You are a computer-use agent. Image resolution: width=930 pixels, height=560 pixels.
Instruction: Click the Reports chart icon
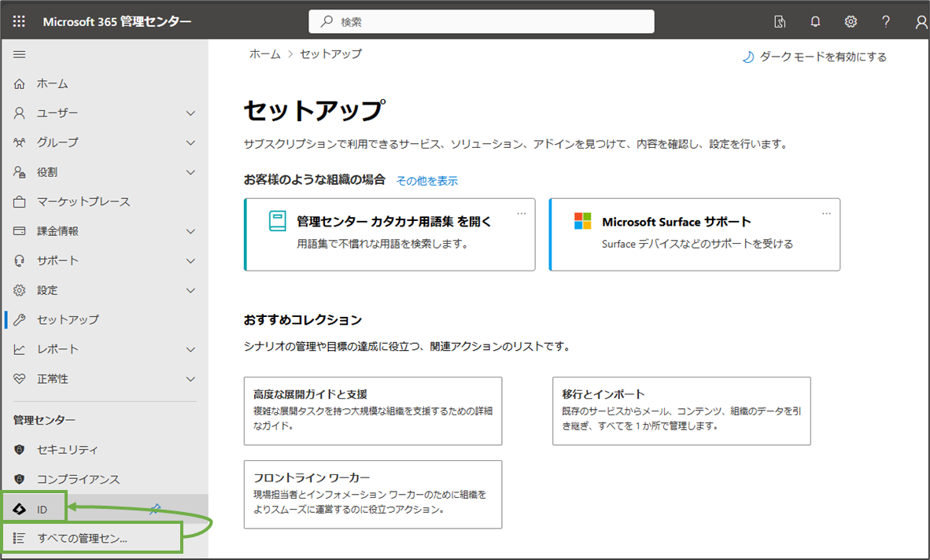pos(20,349)
